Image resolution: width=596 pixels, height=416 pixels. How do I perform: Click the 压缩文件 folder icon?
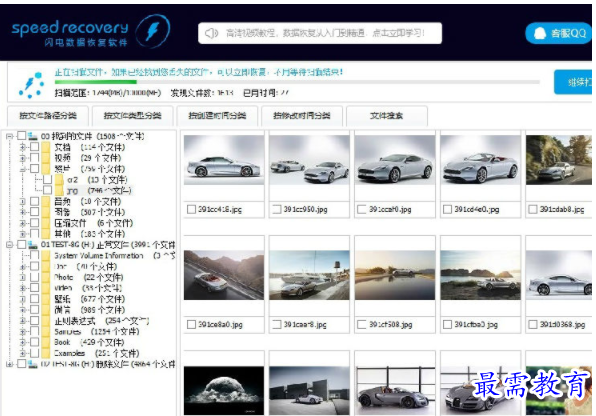[x=46, y=223]
